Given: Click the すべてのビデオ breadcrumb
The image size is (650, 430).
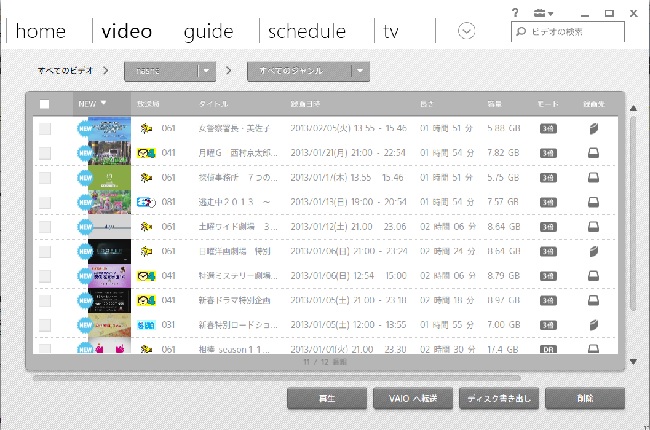Looking at the screenshot, I should click(x=65, y=71).
